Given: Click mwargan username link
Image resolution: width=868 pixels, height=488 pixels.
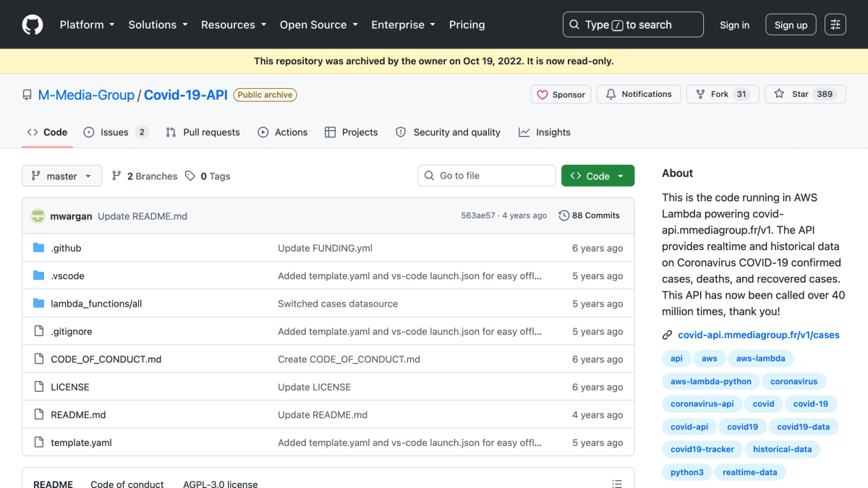Looking at the screenshot, I should pos(71,215).
